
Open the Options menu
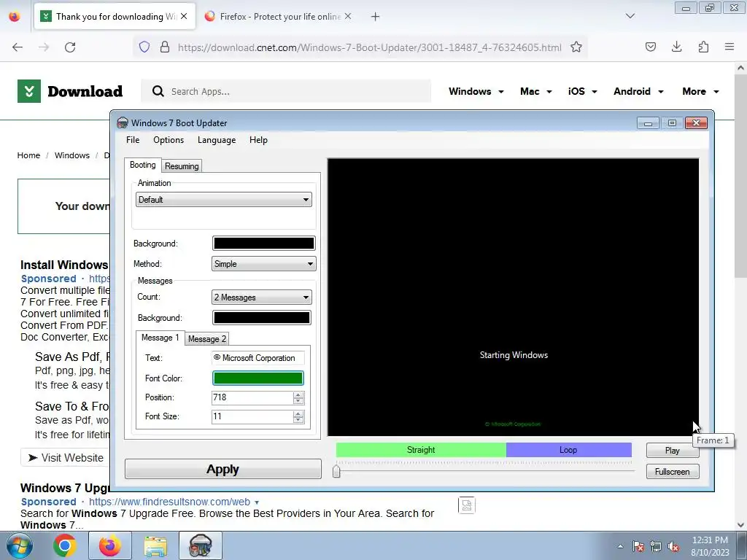[169, 140]
